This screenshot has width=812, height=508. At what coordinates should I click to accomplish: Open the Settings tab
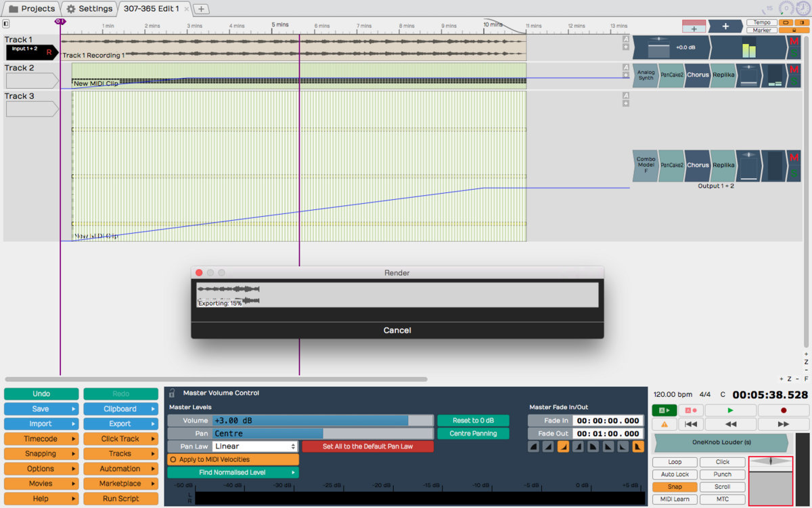pyautogui.click(x=89, y=9)
